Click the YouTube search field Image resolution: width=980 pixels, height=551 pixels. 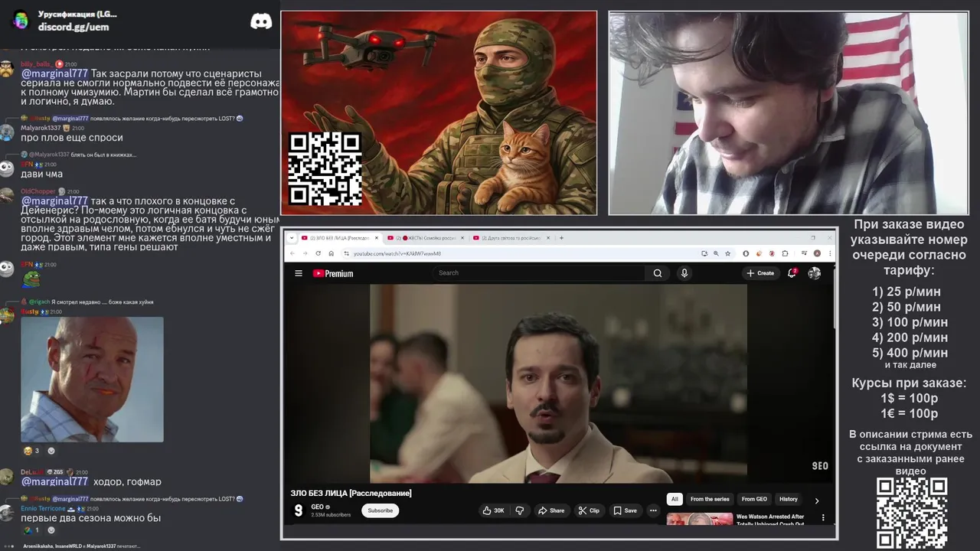(x=540, y=273)
